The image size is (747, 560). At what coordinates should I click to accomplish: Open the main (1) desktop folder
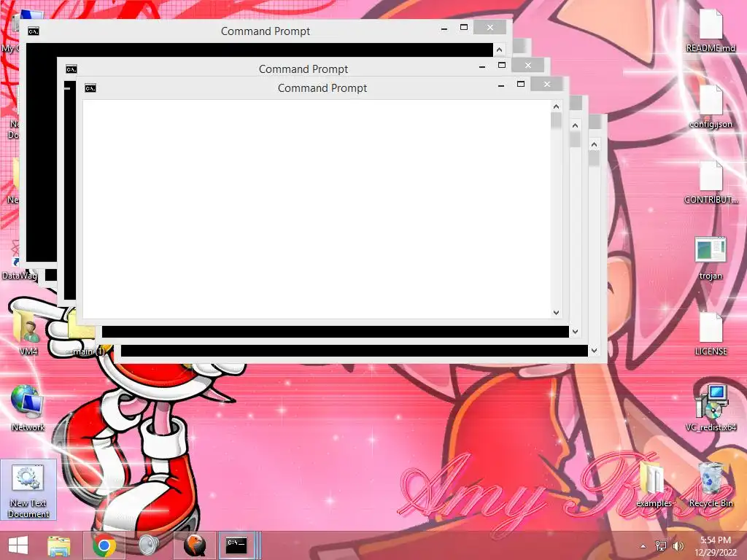(85, 333)
